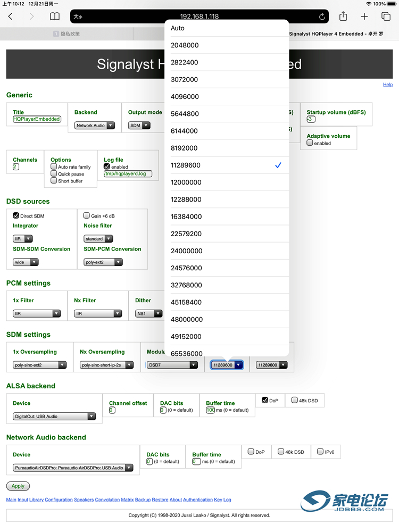The width and height of the screenshot is (399, 532).
Task: Enable ALSA backend 48k DSD checkbox
Action: click(295, 401)
